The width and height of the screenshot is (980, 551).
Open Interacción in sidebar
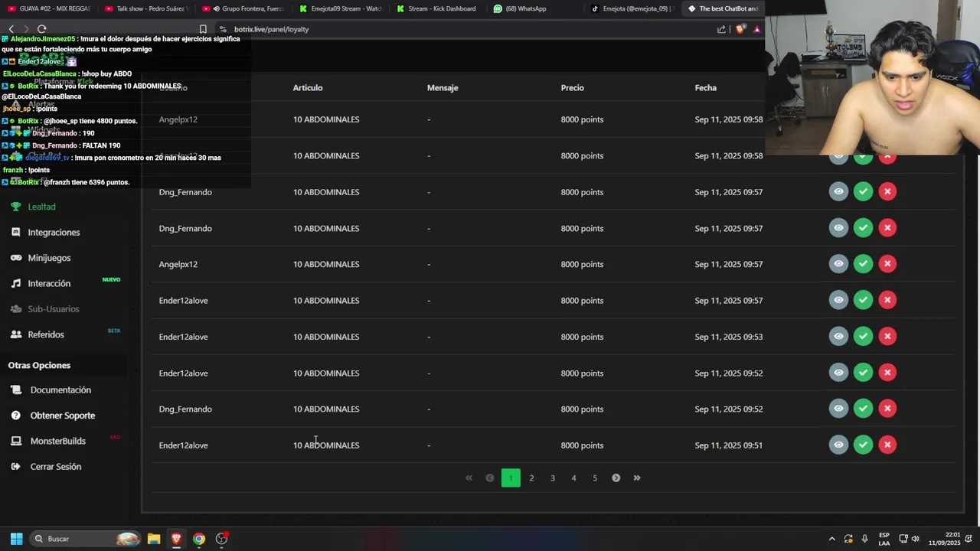[49, 283]
